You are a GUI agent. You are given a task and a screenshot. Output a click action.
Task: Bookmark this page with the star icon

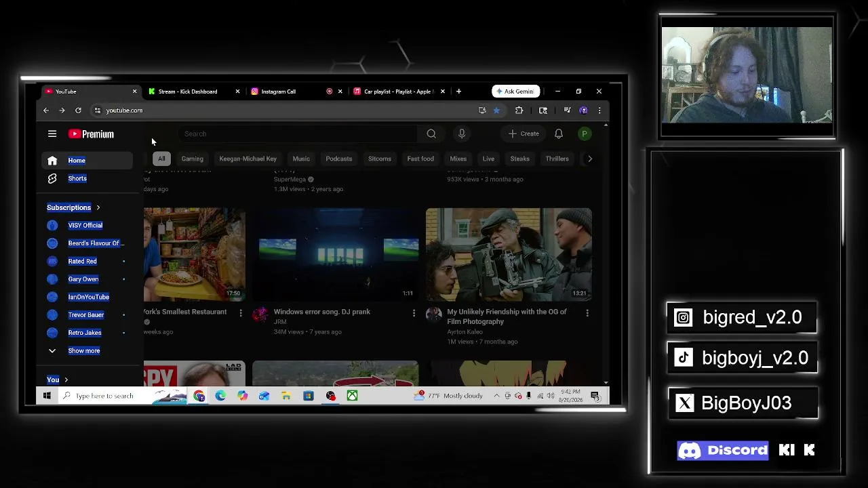(496, 110)
